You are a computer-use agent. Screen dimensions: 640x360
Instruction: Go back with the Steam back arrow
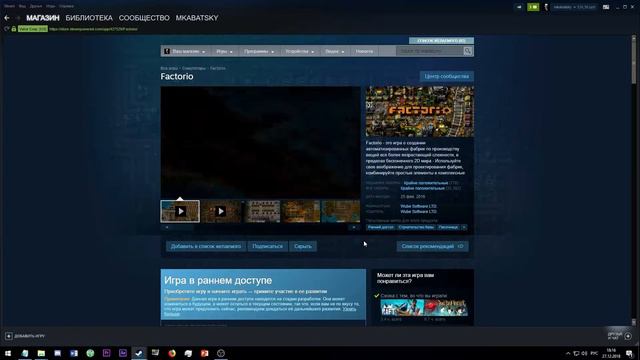(x=7, y=18)
